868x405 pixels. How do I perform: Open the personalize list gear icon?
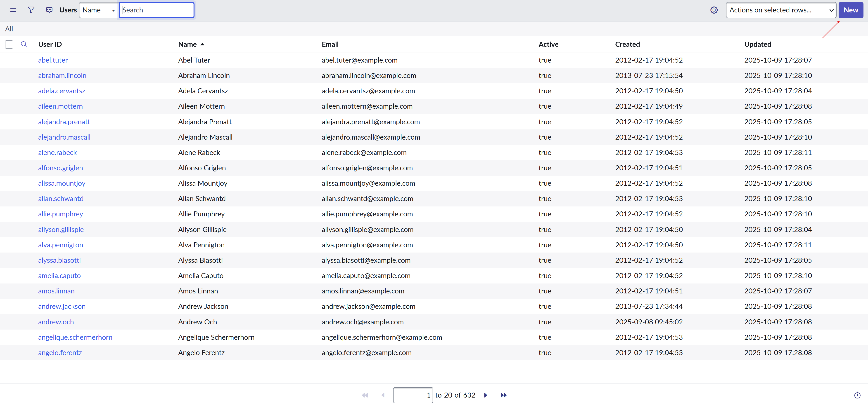714,10
